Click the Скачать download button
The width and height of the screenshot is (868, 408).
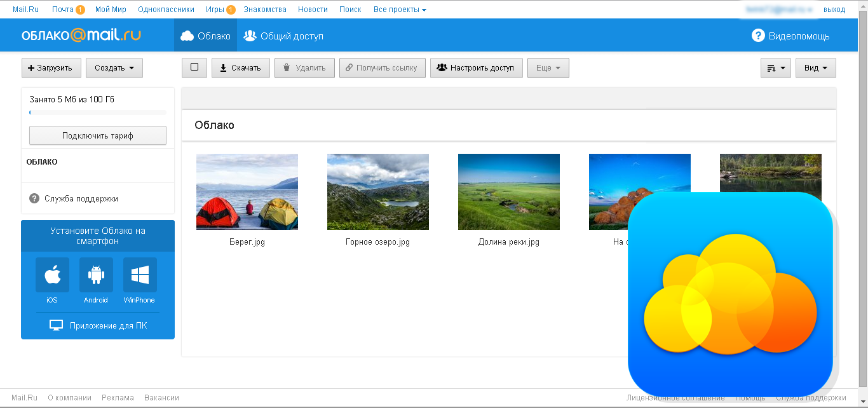click(x=240, y=68)
